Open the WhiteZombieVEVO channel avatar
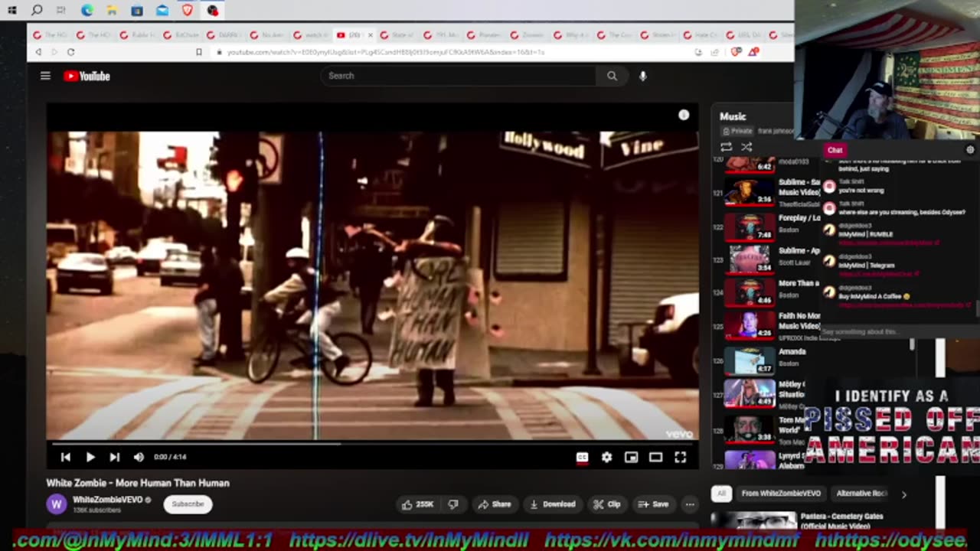This screenshot has width=980, height=551. (57, 504)
